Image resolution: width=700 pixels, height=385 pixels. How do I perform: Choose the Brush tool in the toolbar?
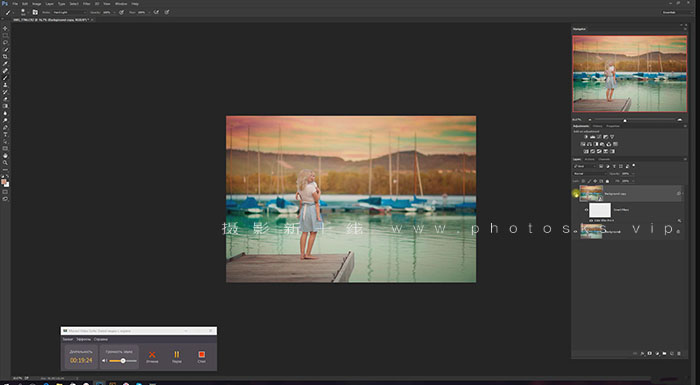(5, 78)
